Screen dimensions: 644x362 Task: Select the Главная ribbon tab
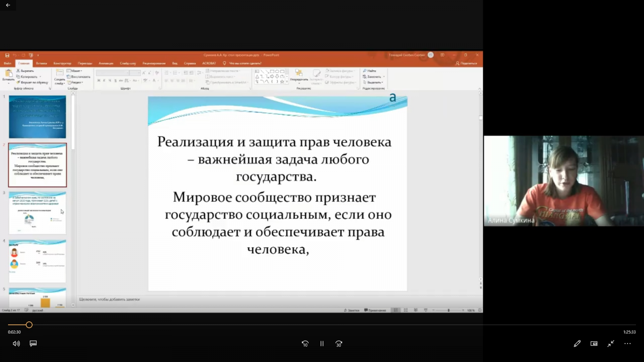[x=24, y=63]
